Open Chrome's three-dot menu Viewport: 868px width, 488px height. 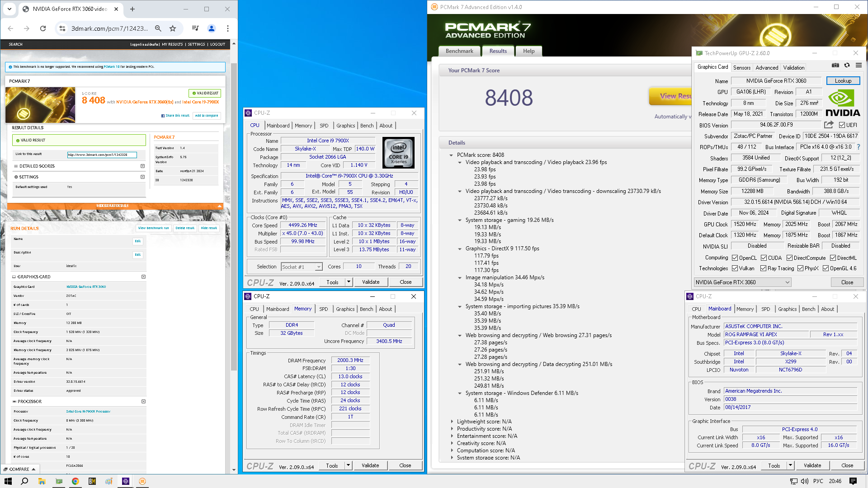pyautogui.click(x=228, y=28)
